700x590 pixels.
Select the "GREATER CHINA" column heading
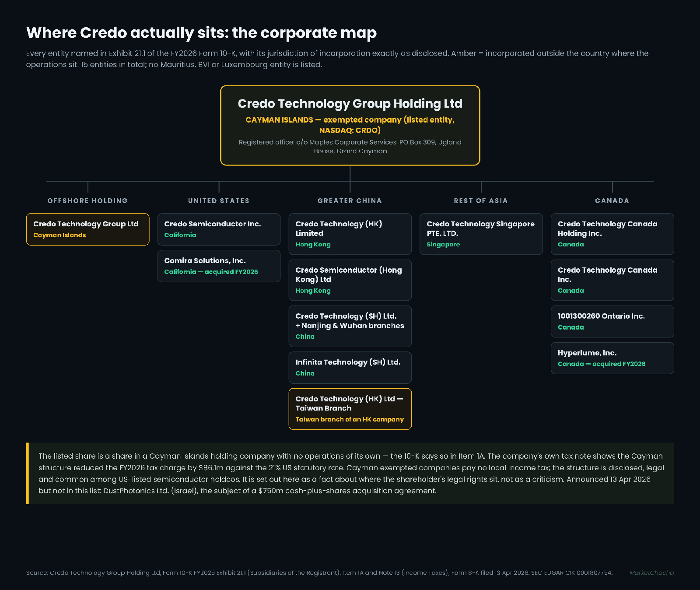(350, 201)
